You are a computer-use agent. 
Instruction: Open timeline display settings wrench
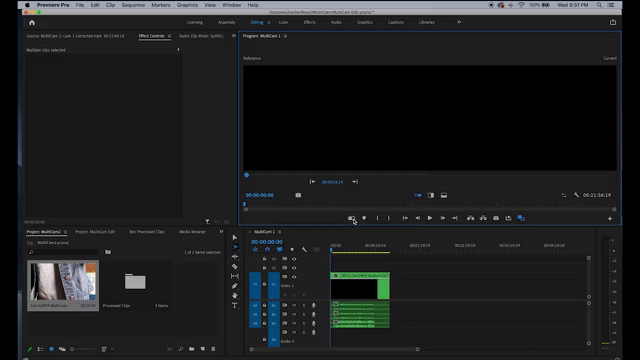[x=304, y=249]
